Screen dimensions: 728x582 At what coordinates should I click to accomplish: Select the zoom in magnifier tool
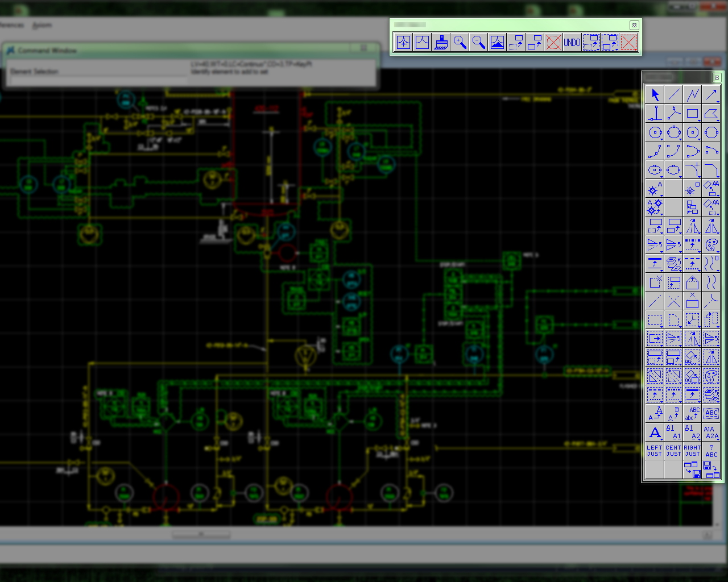460,42
